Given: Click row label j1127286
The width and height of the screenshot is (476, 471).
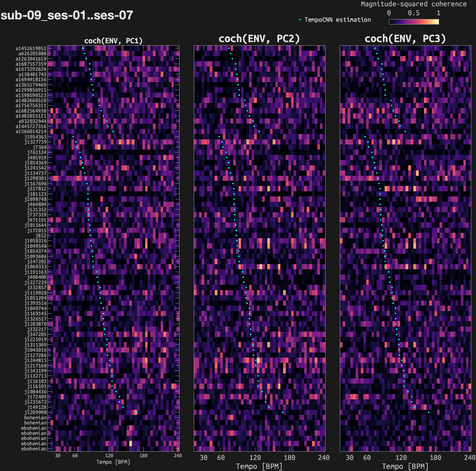Looking at the screenshot, I should pyautogui.click(x=36, y=355).
